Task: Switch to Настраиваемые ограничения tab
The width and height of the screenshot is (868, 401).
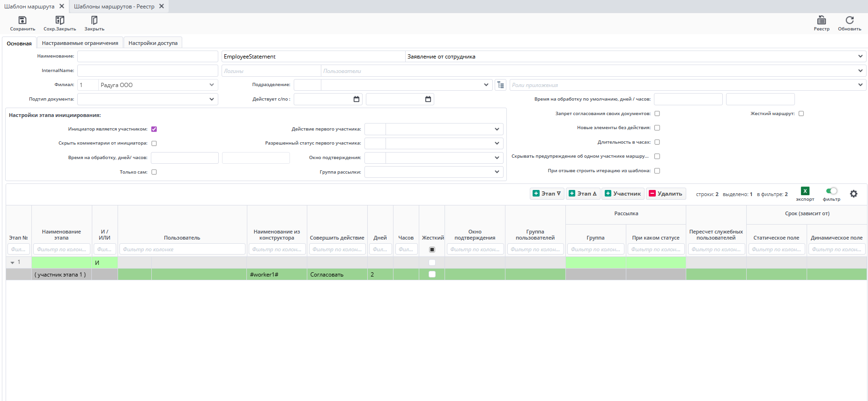Action: pos(80,43)
